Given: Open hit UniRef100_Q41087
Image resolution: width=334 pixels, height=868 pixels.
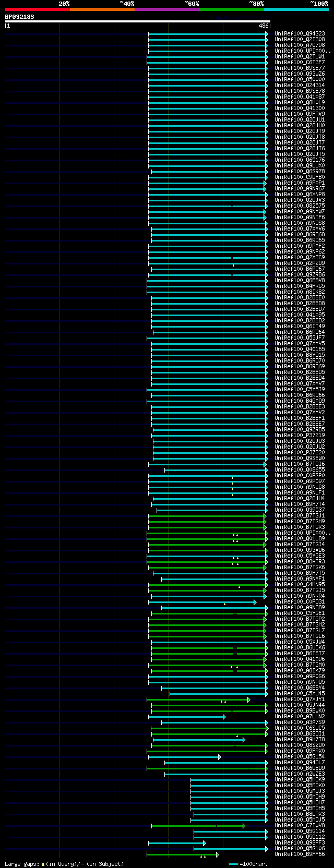Looking at the screenshot, I should tap(300, 97).
